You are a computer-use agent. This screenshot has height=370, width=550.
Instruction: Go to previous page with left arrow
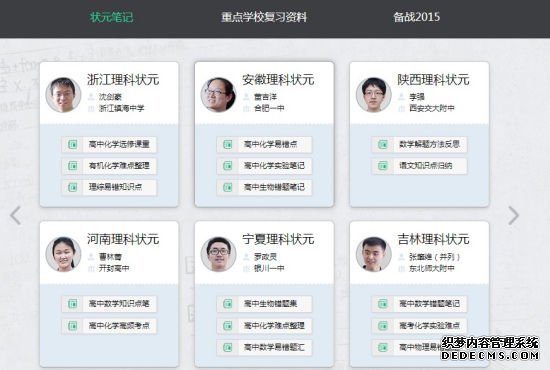[x=16, y=215]
